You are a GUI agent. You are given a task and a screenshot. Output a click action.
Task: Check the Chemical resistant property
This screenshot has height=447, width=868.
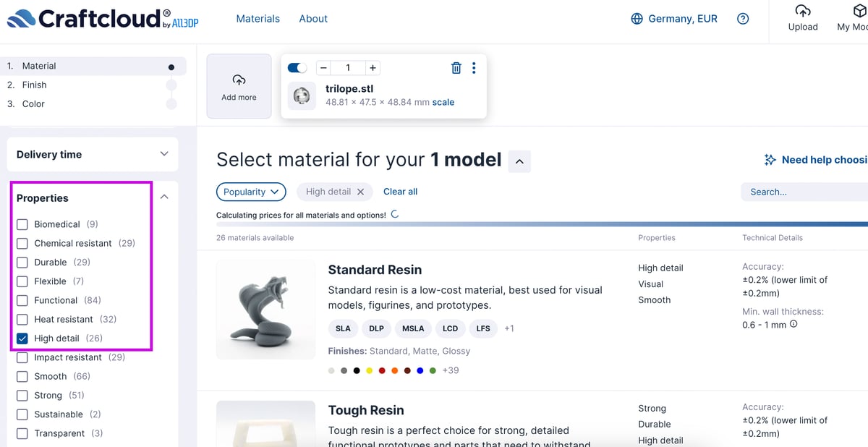tap(22, 243)
